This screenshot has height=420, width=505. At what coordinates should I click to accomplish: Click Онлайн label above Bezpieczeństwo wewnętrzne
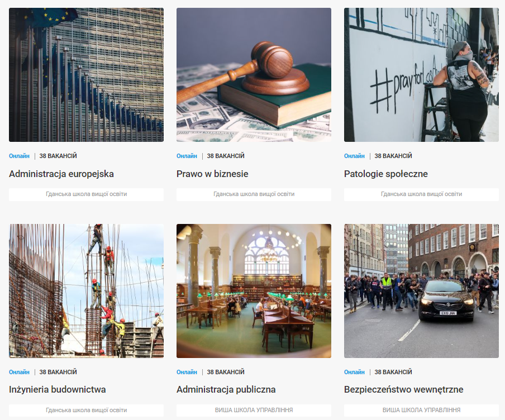(x=354, y=372)
